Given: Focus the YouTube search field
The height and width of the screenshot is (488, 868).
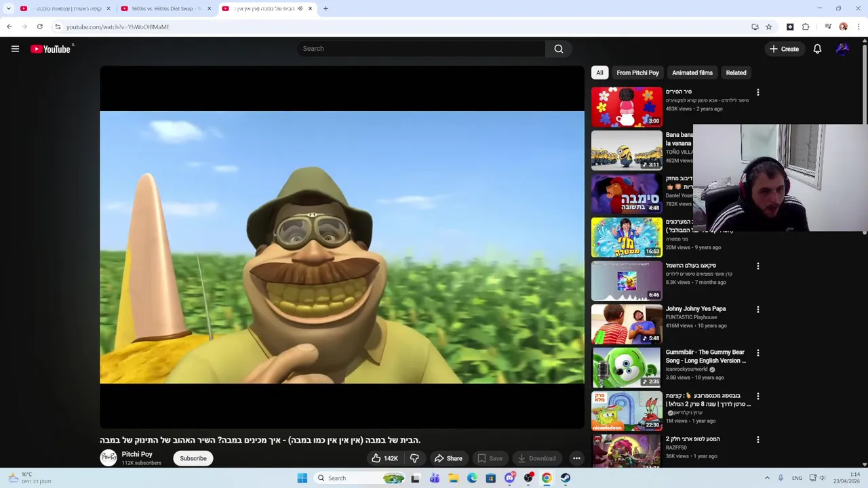Looking at the screenshot, I should [420, 49].
